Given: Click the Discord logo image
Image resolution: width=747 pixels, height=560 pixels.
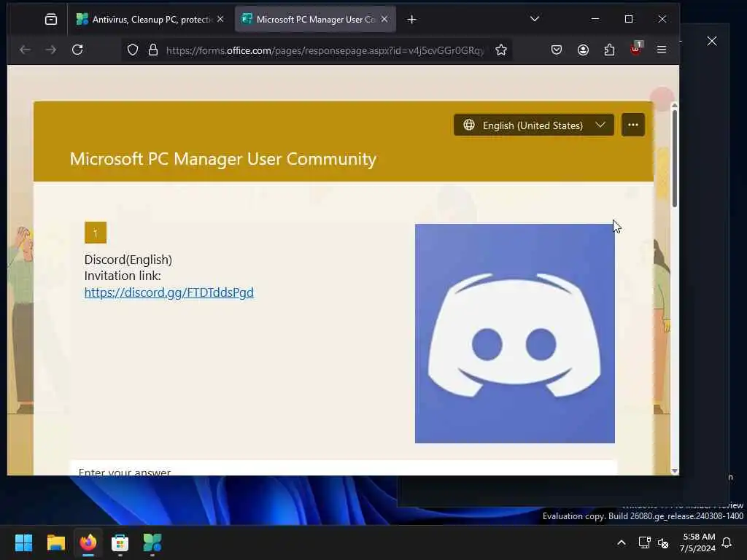Looking at the screenshot, I should [514, 333].
